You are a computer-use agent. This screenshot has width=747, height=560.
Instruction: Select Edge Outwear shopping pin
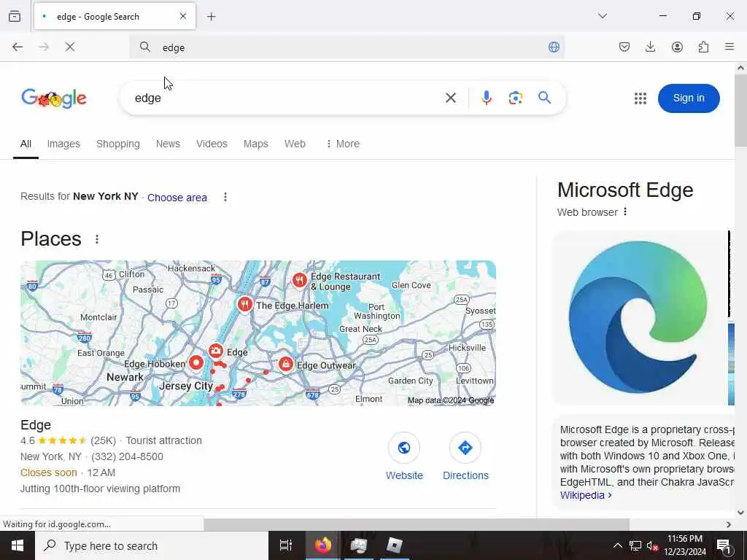[285, 365]
